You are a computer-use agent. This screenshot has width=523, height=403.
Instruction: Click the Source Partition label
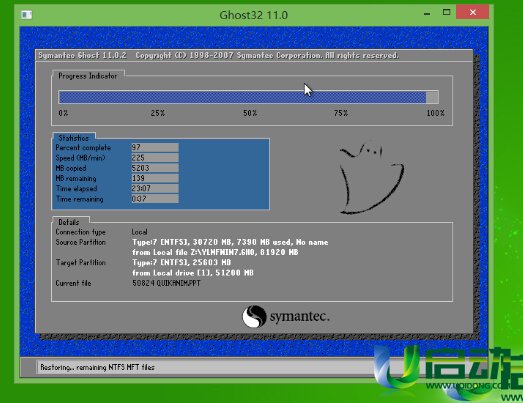pyautogui.click(x=80, y=242)
